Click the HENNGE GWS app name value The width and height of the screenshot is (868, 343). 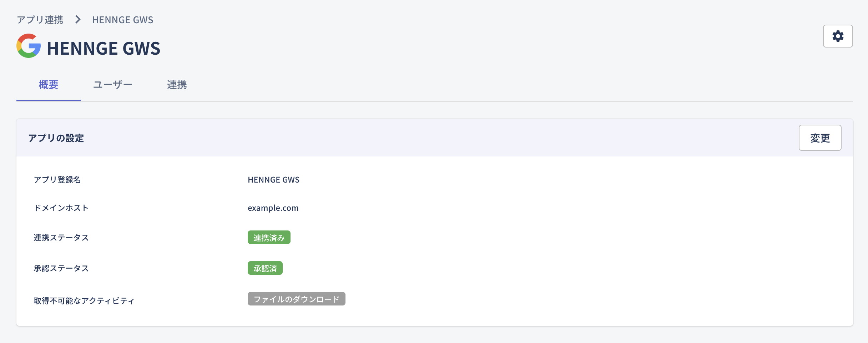[274, 180]
